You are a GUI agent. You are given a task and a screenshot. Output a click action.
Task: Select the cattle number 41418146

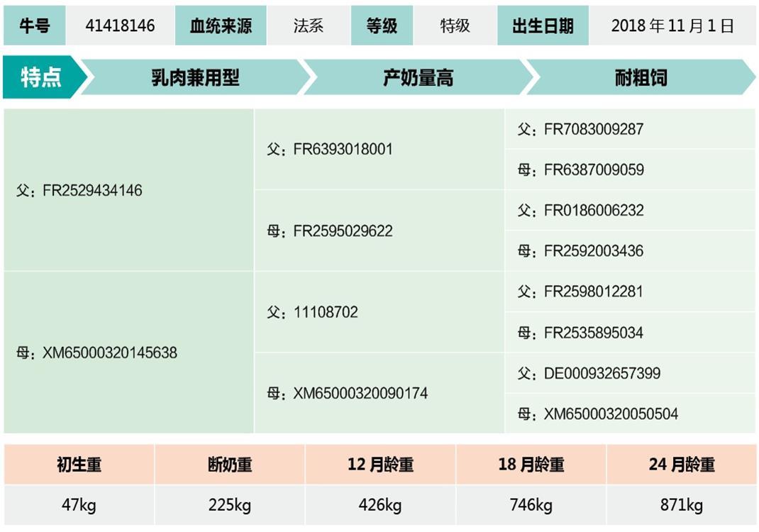pos(120,26)
